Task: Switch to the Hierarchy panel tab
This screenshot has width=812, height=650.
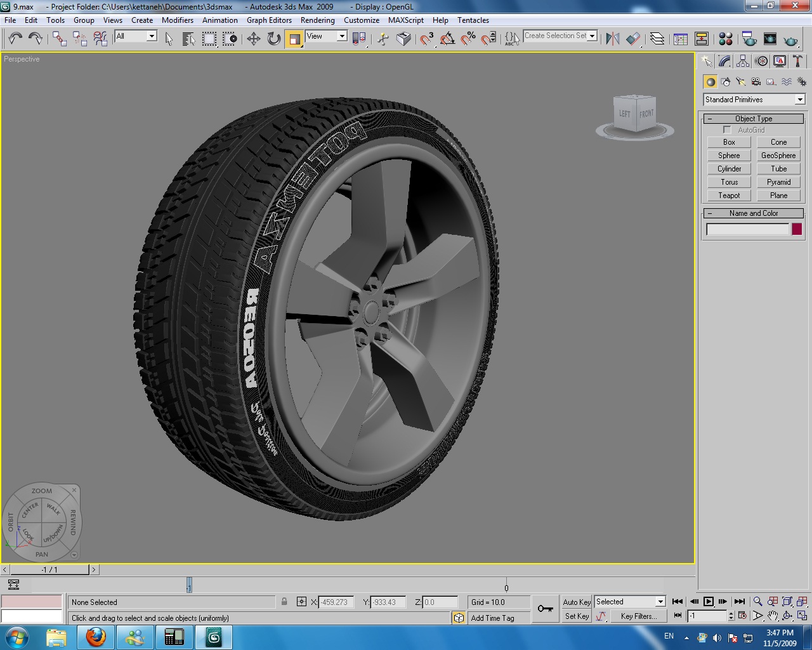Action: (743, 61)
